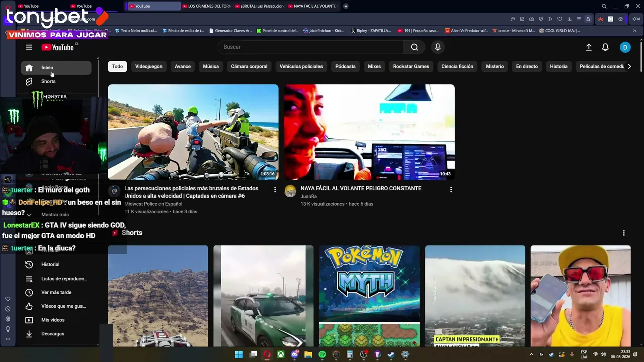Open Opera sidebar settings gear
Viewport: 644px width, 362px height.
tap(8, 319)
